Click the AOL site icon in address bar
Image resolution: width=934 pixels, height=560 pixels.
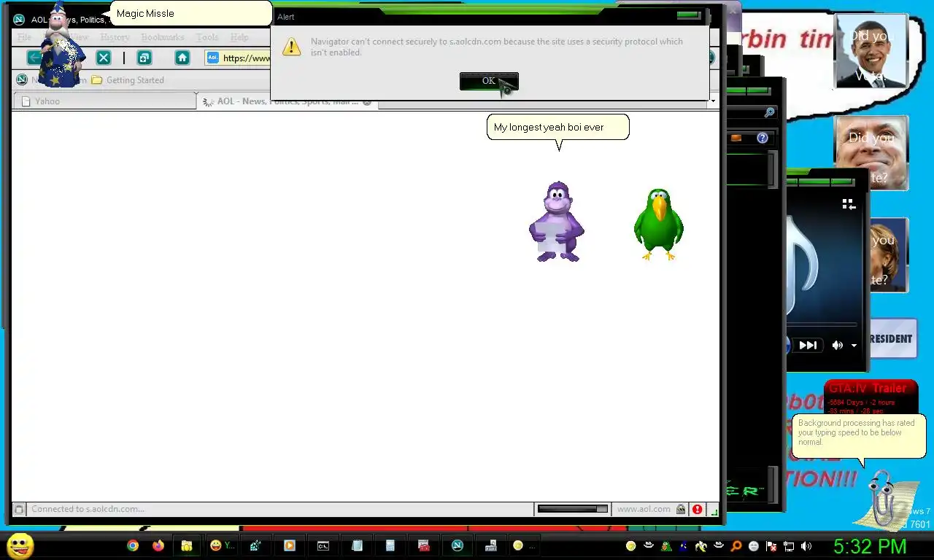coord(213,58)
